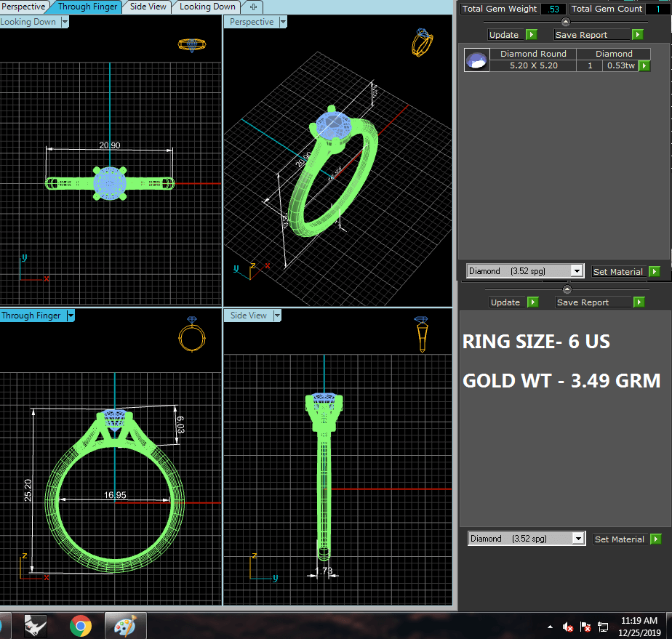Switch to the Side View tab
Viewport: 672px width, 639px height.
(x=148, y=7)
